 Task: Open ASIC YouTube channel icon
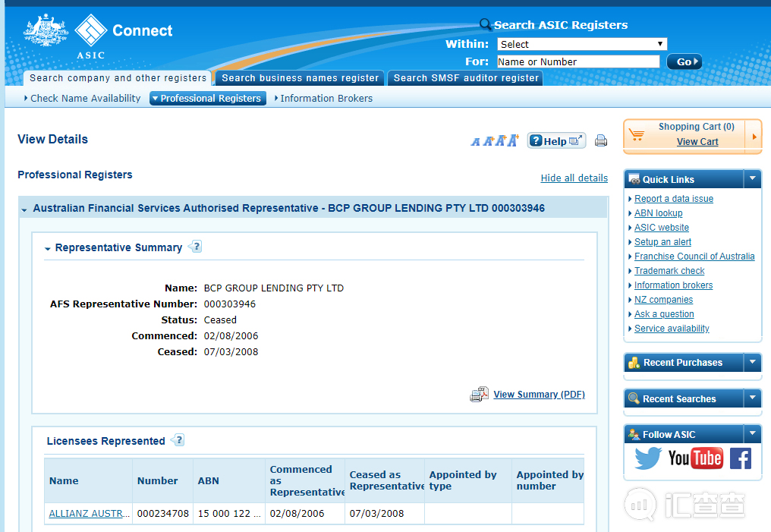click(695, 458)
